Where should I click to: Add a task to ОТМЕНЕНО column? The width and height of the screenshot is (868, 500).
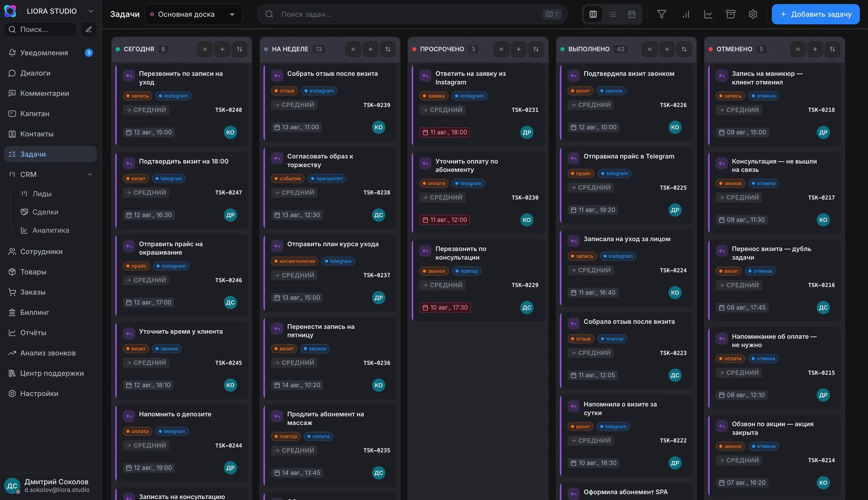click(x=815, y=49)
